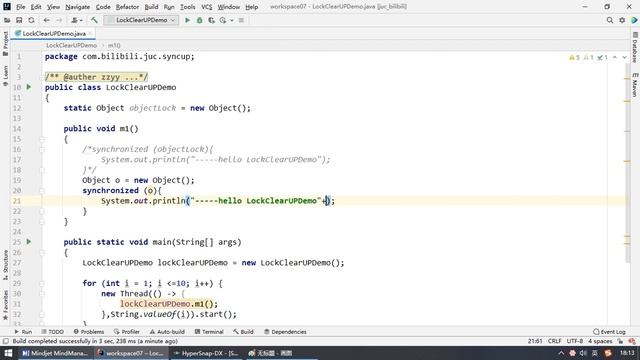
Task: Open the Event Log
Action: click(609, 332)
